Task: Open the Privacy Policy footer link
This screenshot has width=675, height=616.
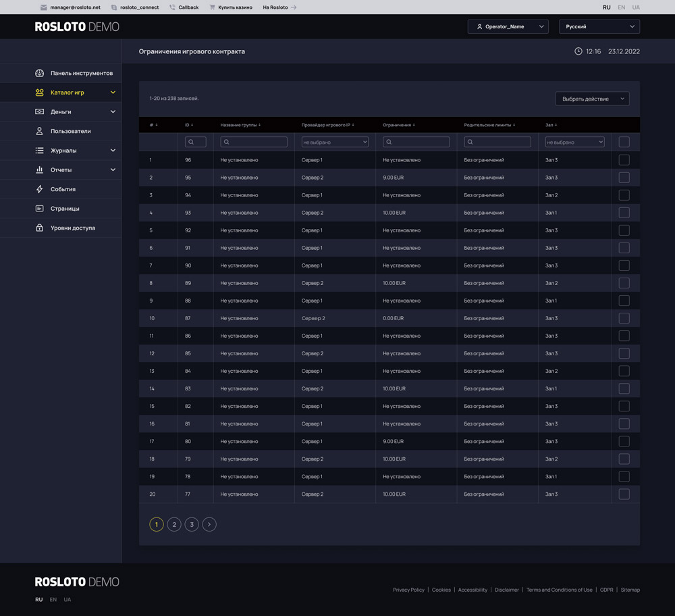Action: tap(408, 590)
